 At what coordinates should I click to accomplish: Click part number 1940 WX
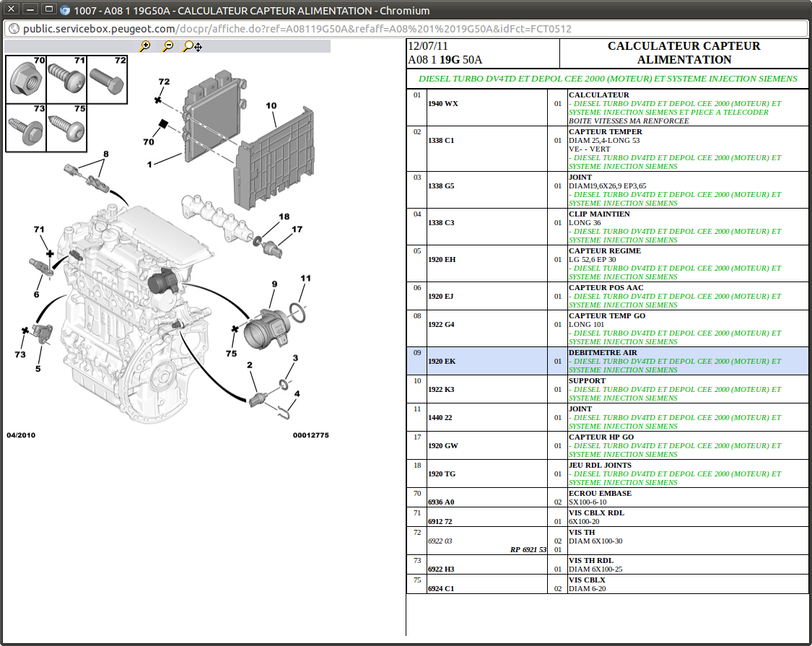pyautogui.click(x=442, y=104)
